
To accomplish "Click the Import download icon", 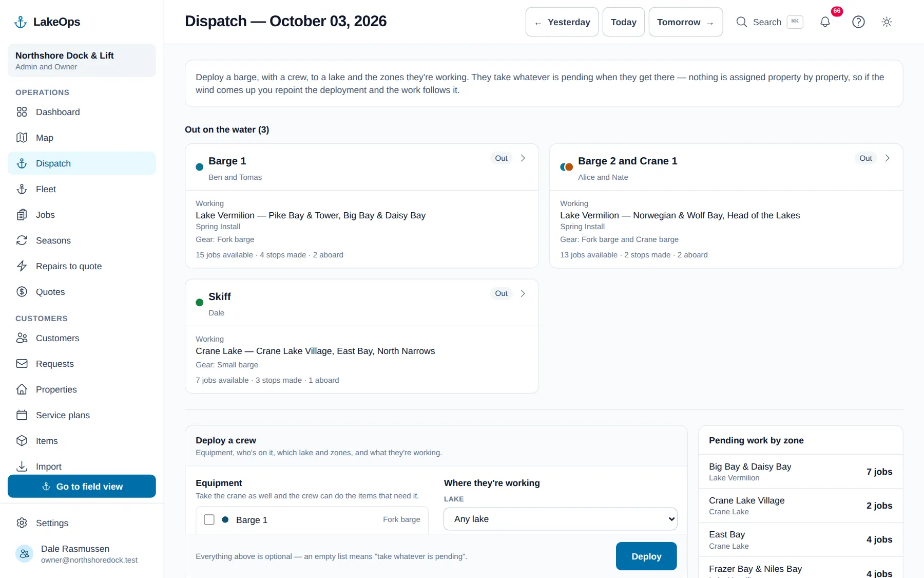I will tap(22, 467).
